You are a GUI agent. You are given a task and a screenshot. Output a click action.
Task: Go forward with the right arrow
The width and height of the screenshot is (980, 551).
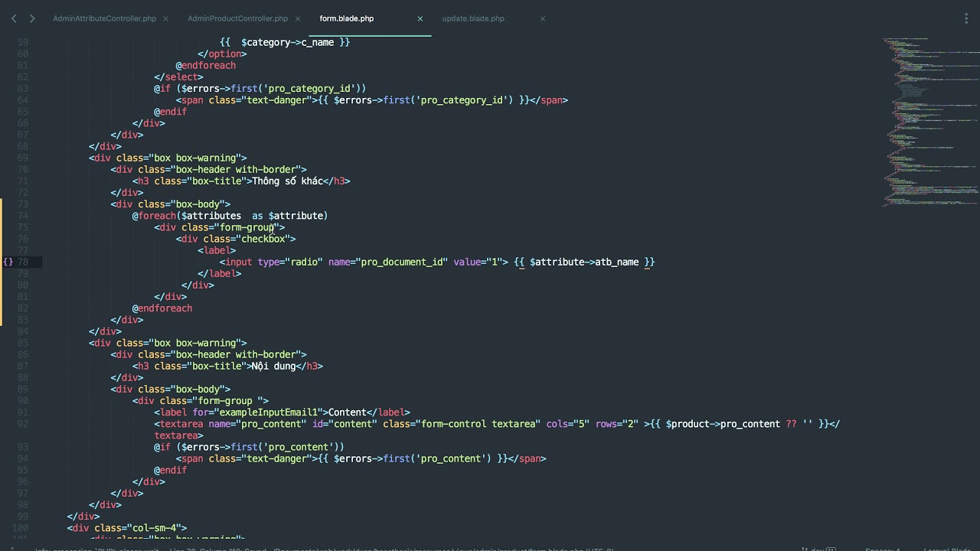coord(31,18)
